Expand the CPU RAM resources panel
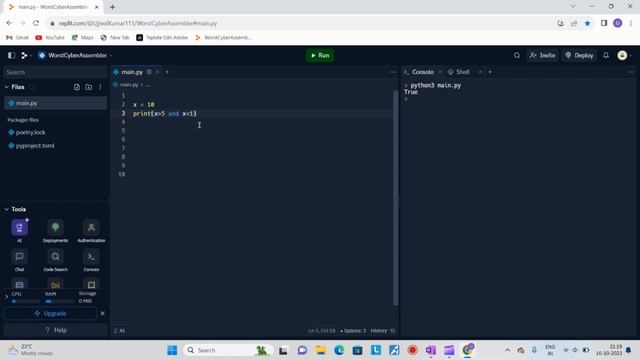640x360 pixels. pyautogui.click(x=6, y=297)
